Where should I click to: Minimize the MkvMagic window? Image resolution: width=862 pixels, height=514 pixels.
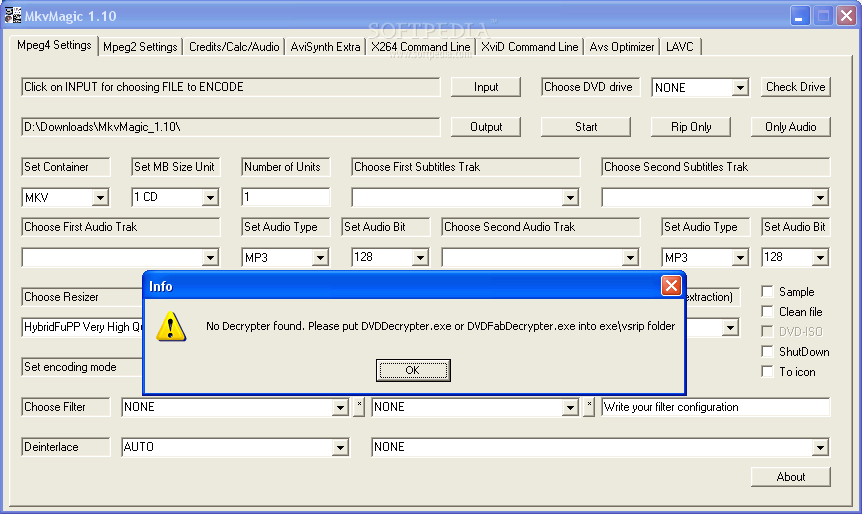(800, 15)
